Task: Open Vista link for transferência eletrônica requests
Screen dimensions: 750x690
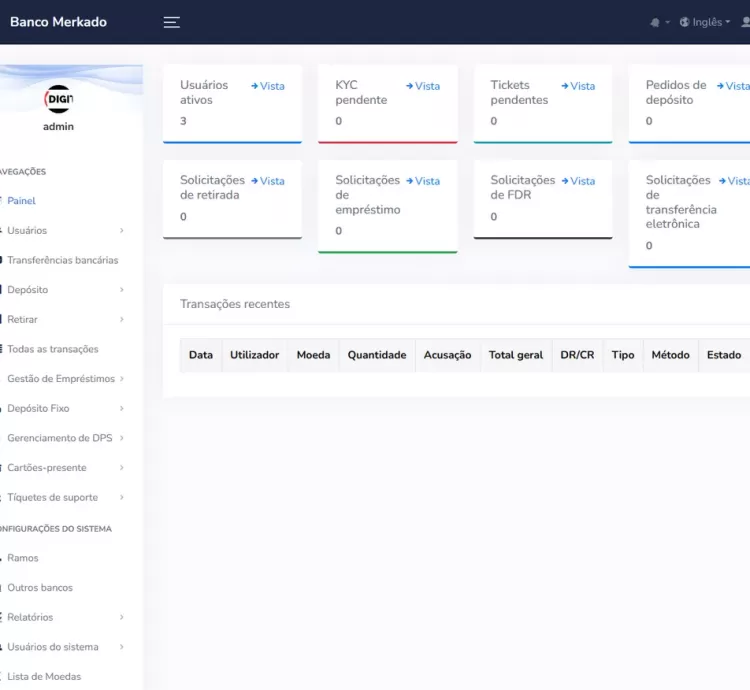Action: (x=734, y=181)
